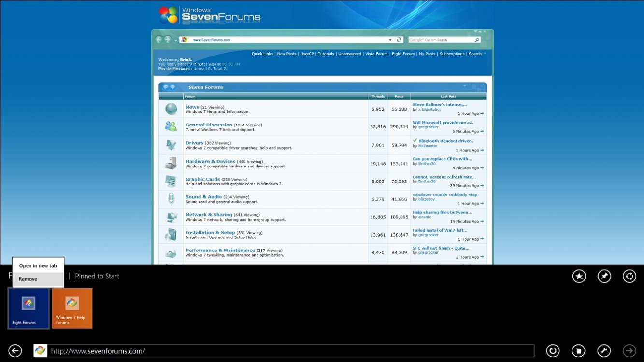This screenshot has width=644, height=362.
Task: Click the General Discussion people icon
Action: pyautogui.click(x=171, y=126)
